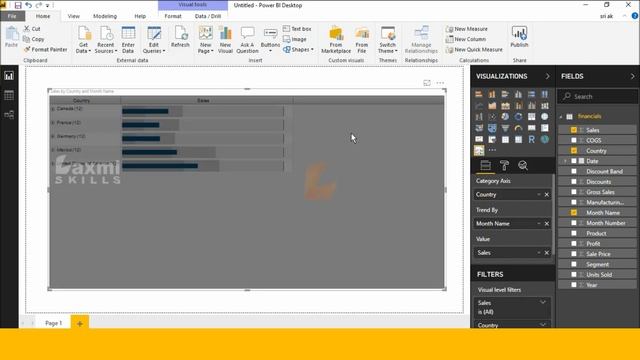Remove Country from Category Axis well
This screenshot has height=360, width=640.
click(547, 195)
